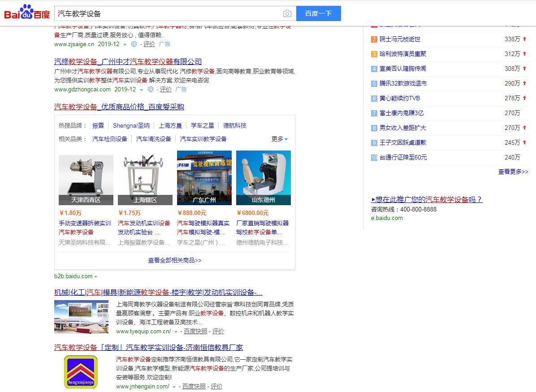
Task: Select hot brand 学车之星
Action: click(203, 125)
